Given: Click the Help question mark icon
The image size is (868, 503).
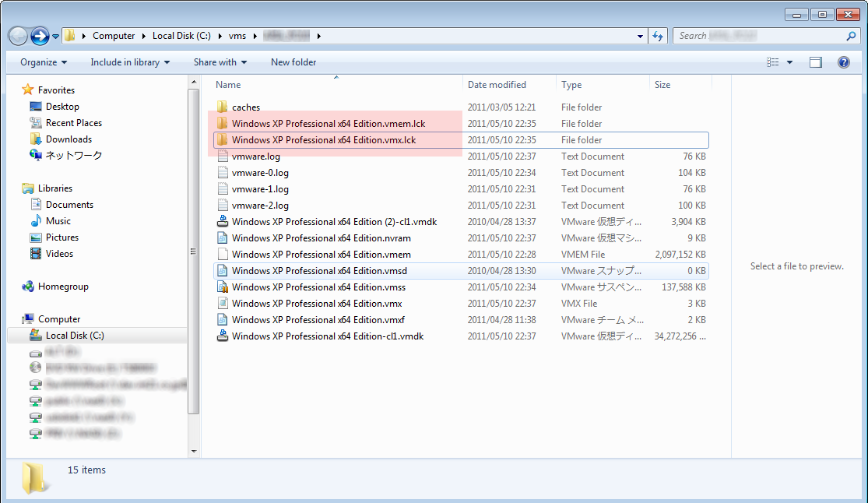Looking at the screenshot, I should (x=844, y=62).
